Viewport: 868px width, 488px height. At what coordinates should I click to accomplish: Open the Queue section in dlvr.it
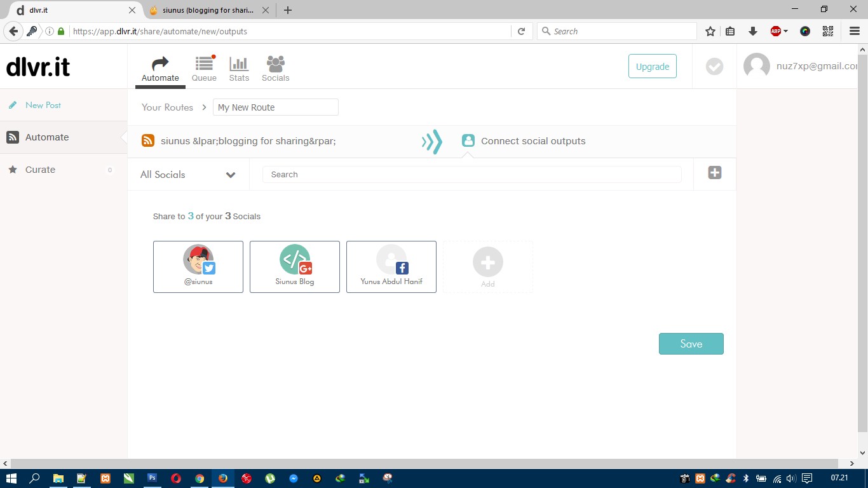pyautogui.click(x=204, y=69)
